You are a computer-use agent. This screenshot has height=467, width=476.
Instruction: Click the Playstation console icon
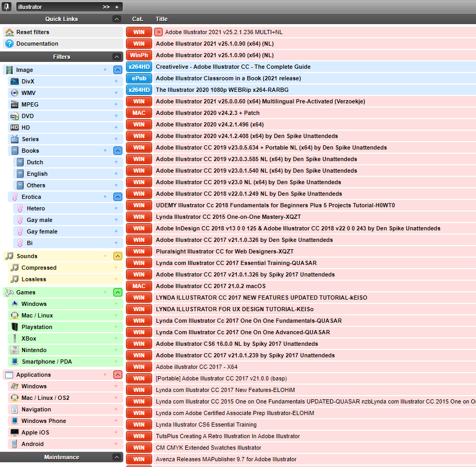pyautogui.click(x=15, y=327)
